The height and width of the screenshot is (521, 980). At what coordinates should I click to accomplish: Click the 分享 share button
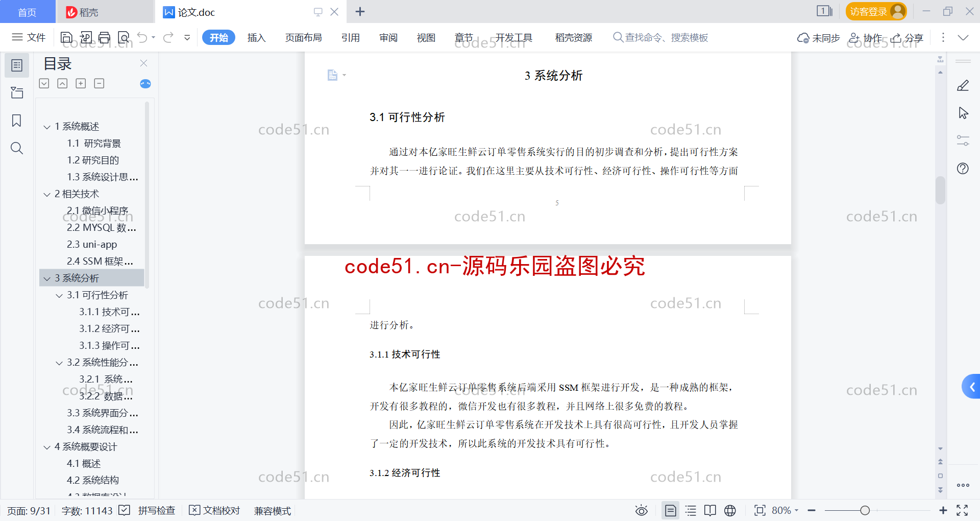click(x=907, y=38)
